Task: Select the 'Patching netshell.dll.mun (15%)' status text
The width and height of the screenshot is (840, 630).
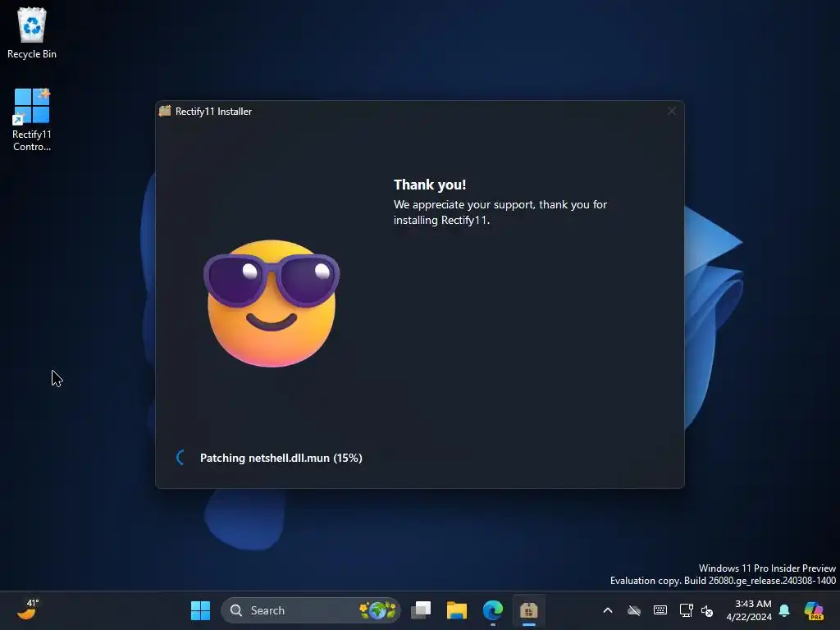Action: click(x=281, y=458)
